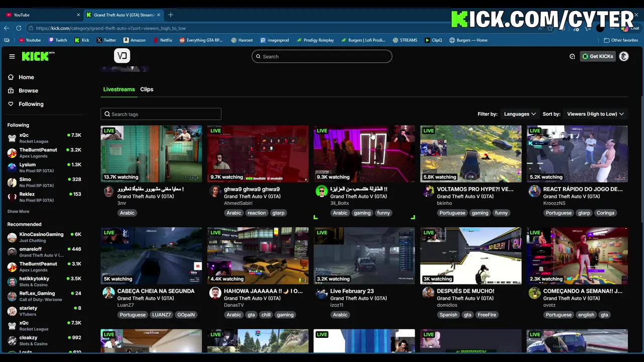
Task: Open Lysium channel in Following list
Action: click(44, 167)
